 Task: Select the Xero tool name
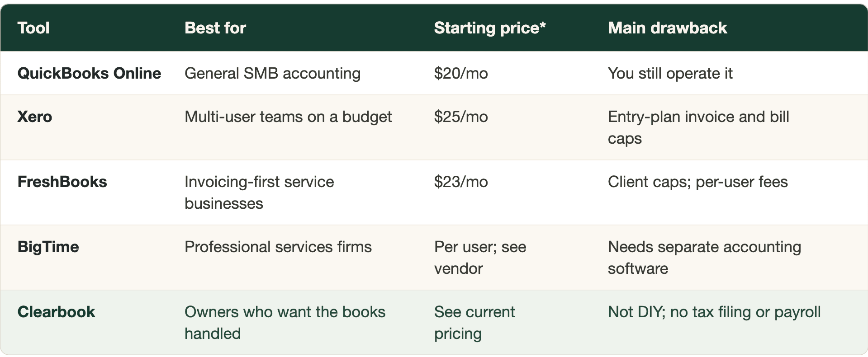[x=35, y=117]
